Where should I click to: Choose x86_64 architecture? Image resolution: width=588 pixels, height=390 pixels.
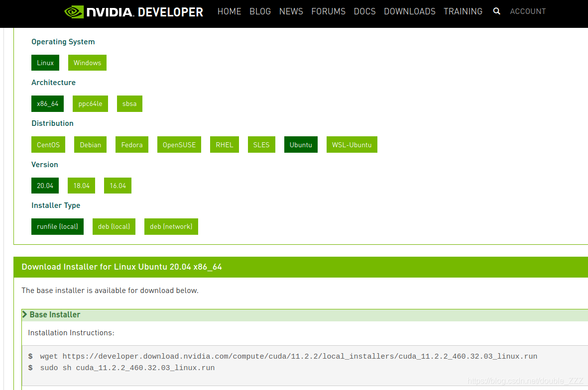click(48, 104)
